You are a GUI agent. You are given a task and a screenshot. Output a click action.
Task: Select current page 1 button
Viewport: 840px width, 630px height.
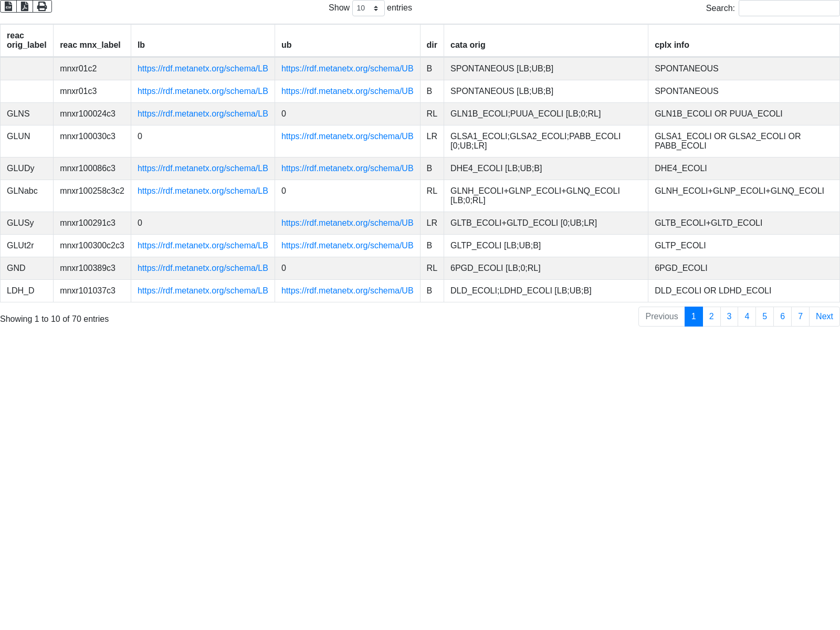[694, 317]
